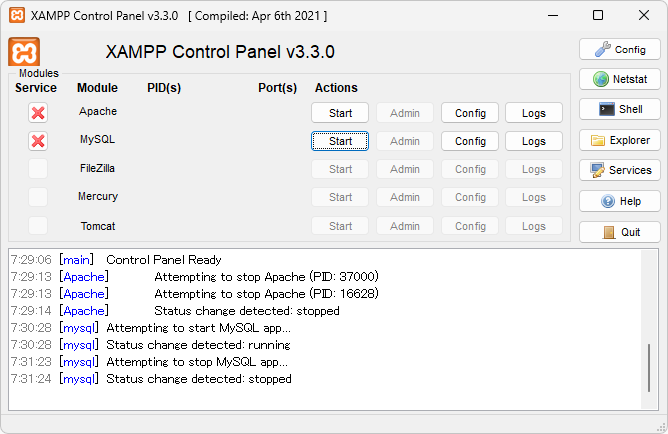Click the large XAMPP orange logo

pyautogui.click(x=24, y=52)
